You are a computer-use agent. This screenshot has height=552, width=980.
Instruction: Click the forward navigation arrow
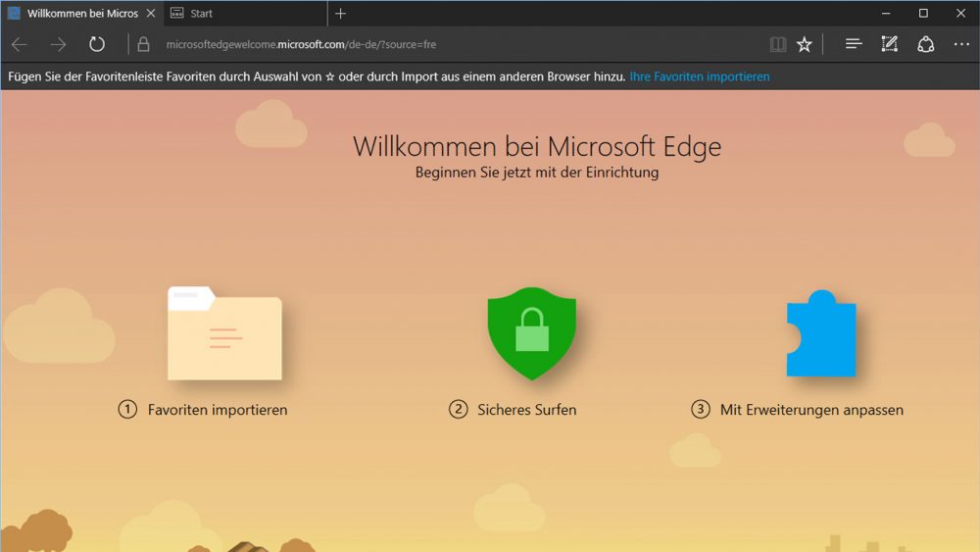point(58,44)
